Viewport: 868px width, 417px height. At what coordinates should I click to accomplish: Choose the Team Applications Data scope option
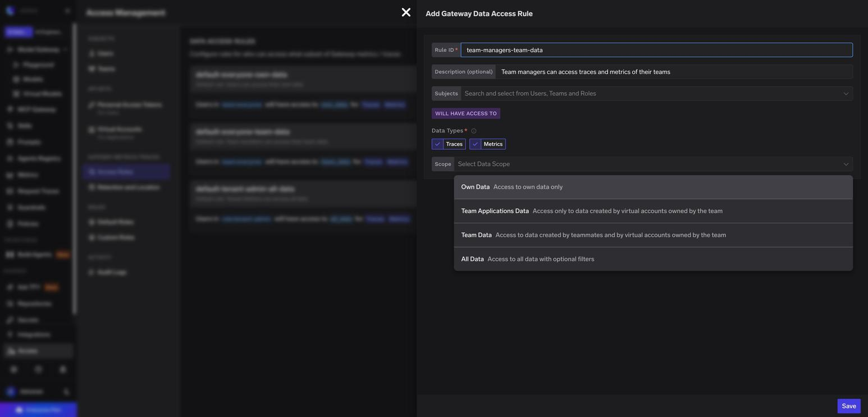coord(653,211)
